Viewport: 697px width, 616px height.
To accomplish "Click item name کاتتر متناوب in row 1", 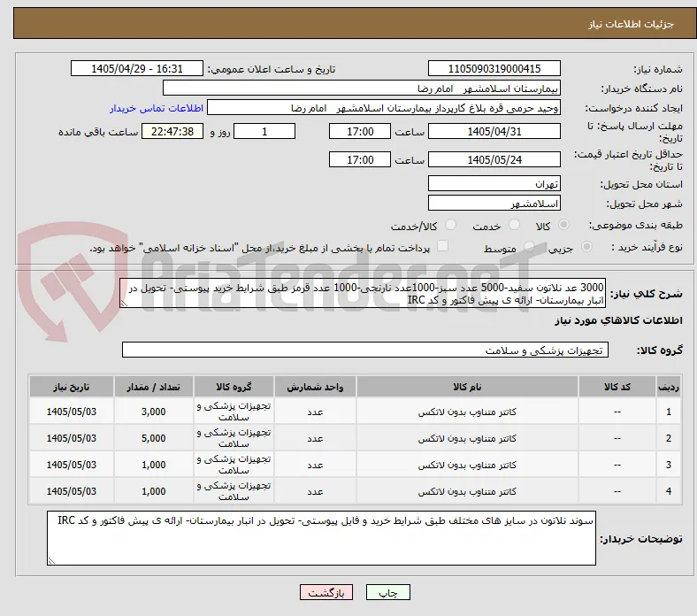I will click(x=467, y=412).
